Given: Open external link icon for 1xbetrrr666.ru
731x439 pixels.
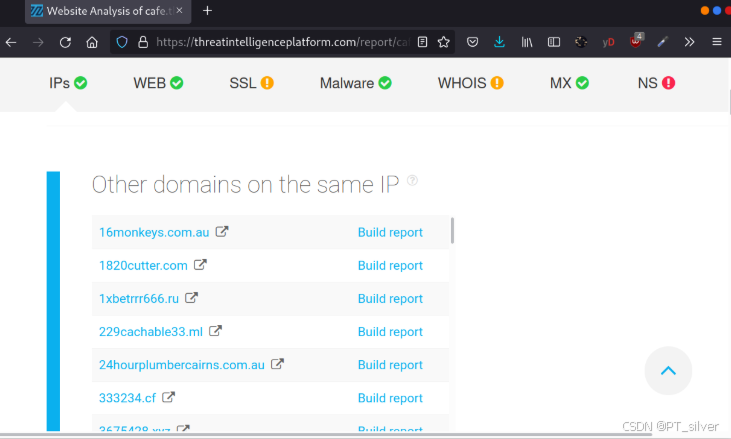Looking at the screenshot, I should [x=192, y=297].
